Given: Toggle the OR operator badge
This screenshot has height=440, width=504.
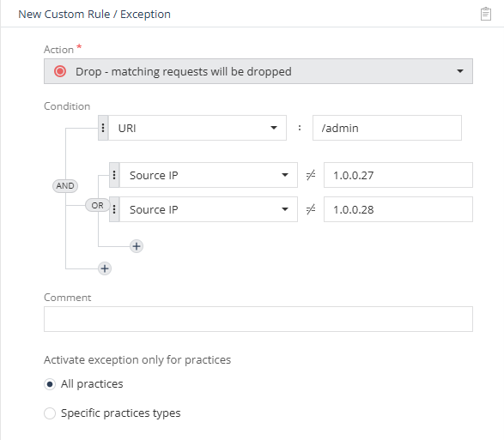Looking at the screenshot, I should tap(97, 205).
